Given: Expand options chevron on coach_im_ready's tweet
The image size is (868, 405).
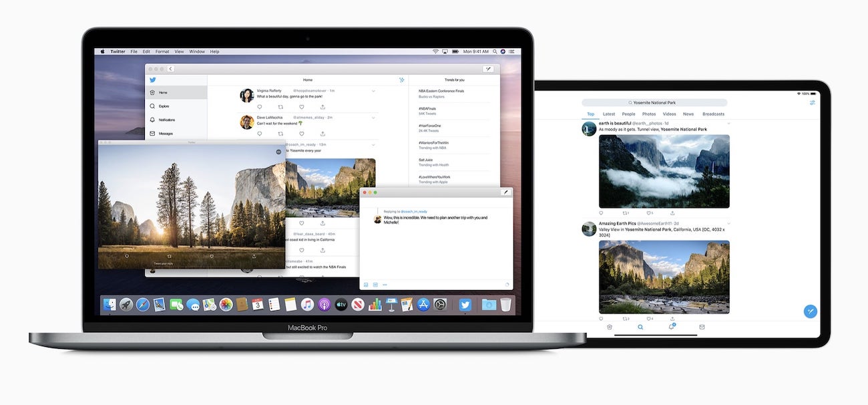Looking at the screenshot, I should (x=373, y=144).
